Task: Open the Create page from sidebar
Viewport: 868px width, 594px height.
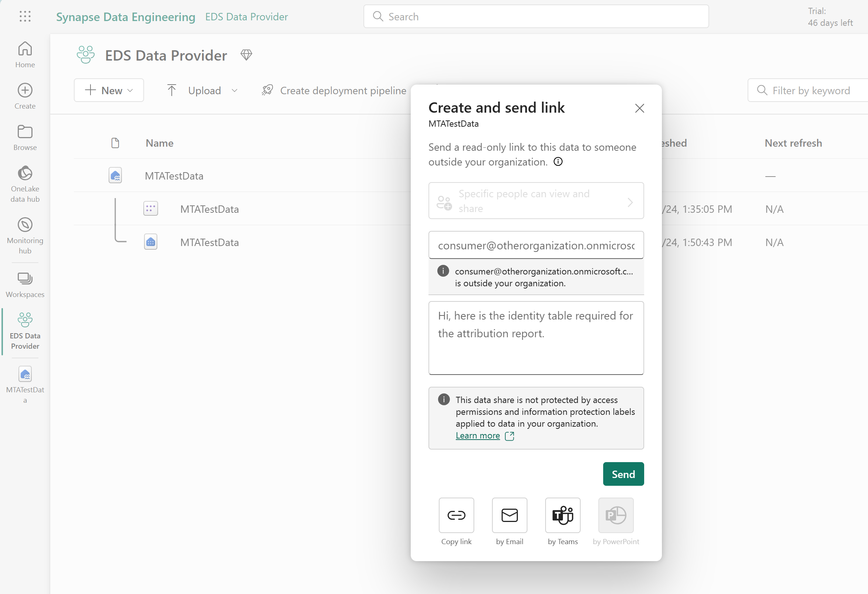Action: [25, 96]
